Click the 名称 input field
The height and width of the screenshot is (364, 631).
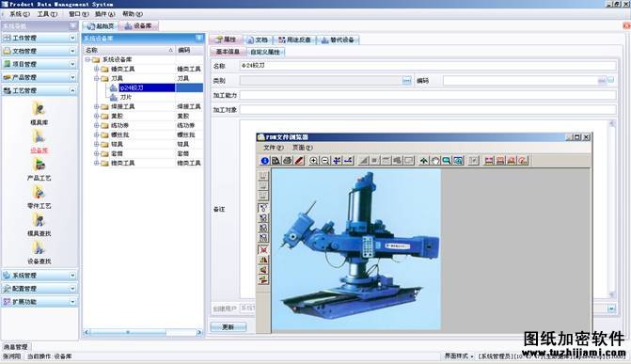[x=428, y=66]
